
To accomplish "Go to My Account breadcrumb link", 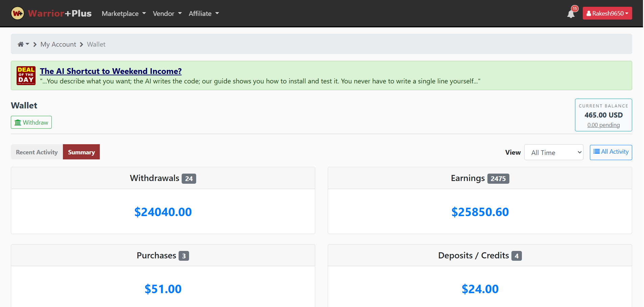I will click(x=58, y=44).
